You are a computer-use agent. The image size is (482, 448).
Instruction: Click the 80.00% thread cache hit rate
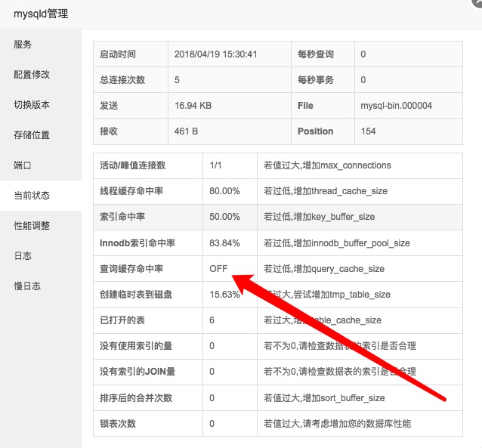[x=224, y=191]
